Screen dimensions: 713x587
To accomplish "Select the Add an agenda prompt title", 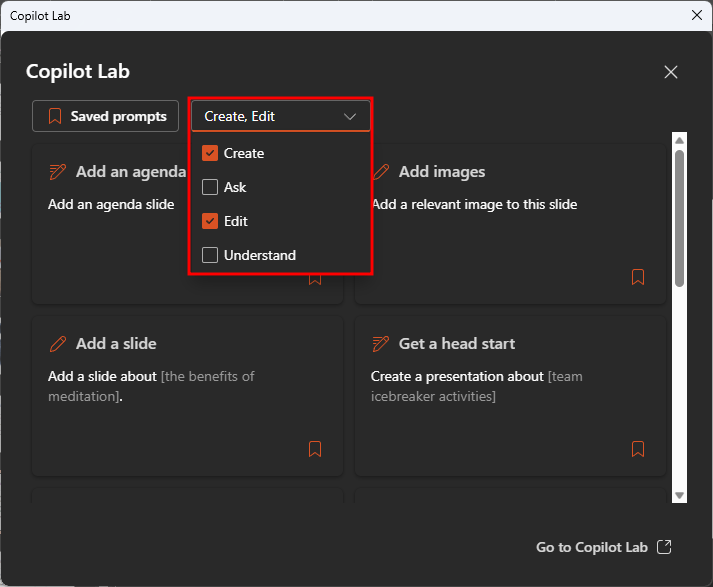I will pyautogui.click(x=131, y=172).
